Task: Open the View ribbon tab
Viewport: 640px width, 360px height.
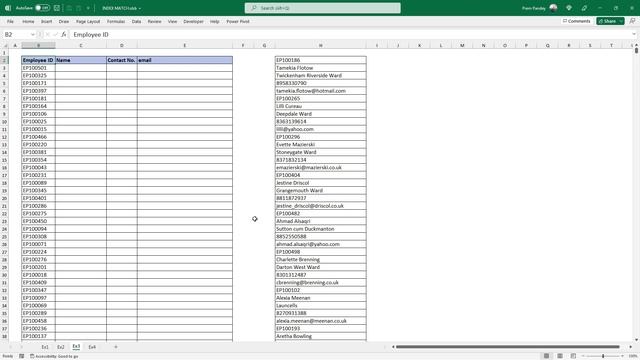Action: pos(173,21)
